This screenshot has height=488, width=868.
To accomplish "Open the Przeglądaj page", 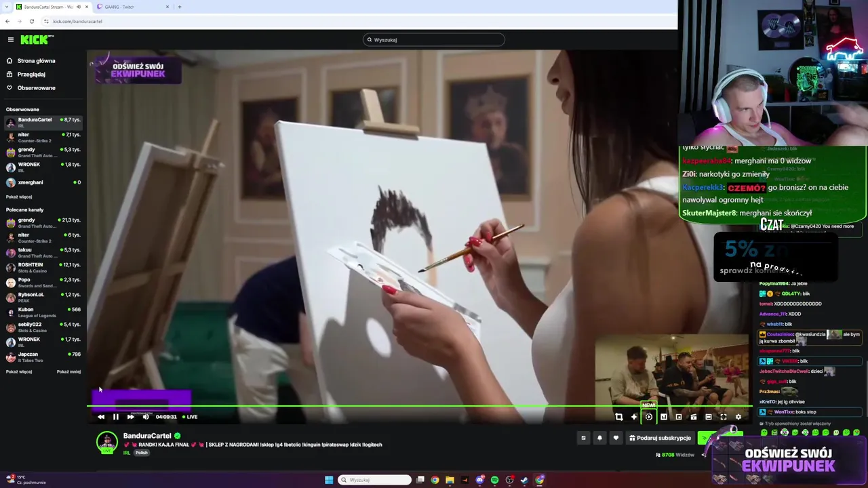I will tap(26, 75).
